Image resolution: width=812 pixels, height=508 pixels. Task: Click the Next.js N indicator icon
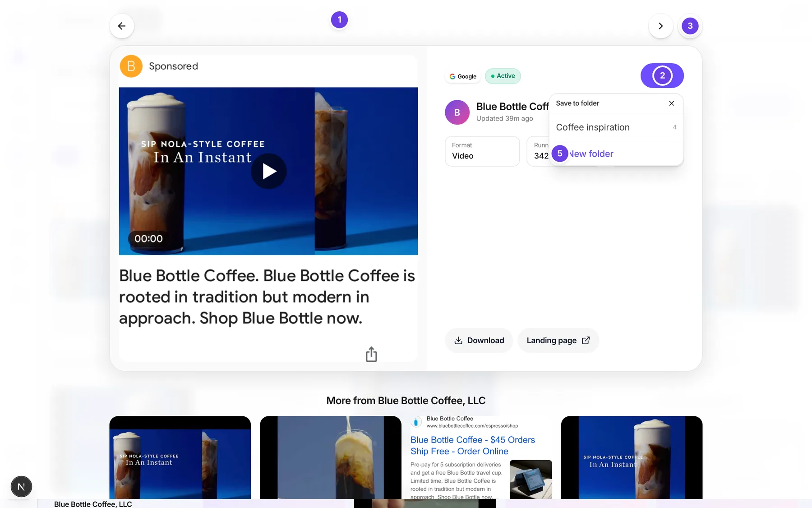coord(21,487)
